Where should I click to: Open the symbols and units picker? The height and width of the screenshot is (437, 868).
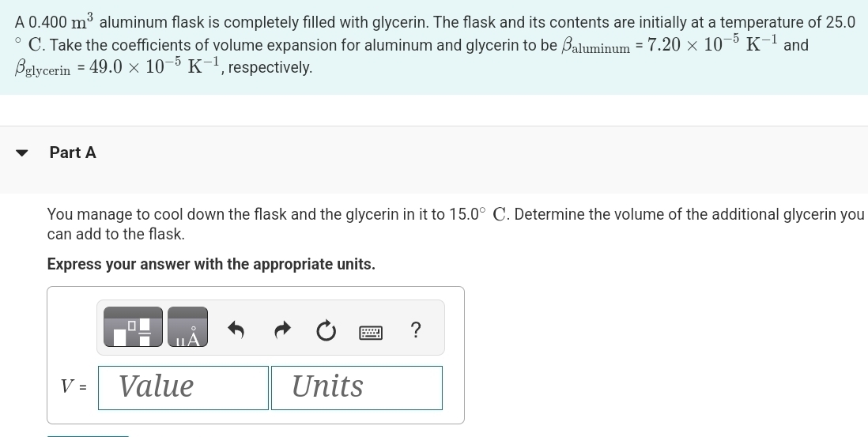pyautogui.click(x=188, y=327)
